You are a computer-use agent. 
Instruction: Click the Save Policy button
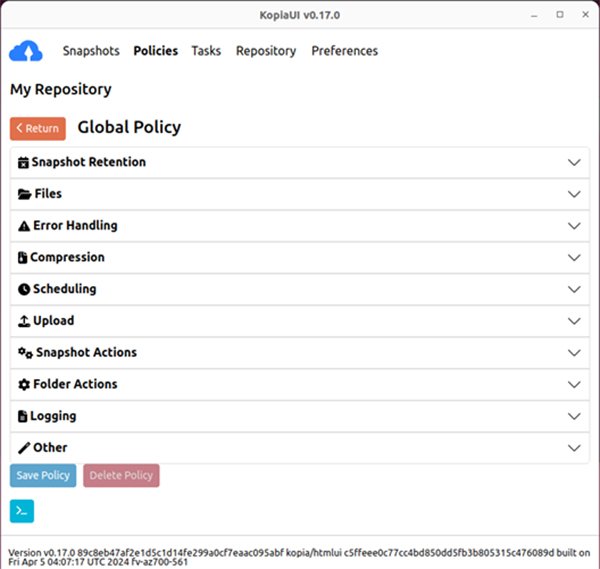click(43, 476)
